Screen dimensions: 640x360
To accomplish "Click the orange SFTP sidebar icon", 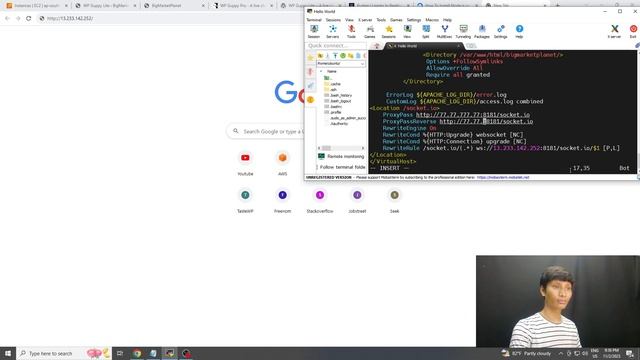I will click(310, 100).
